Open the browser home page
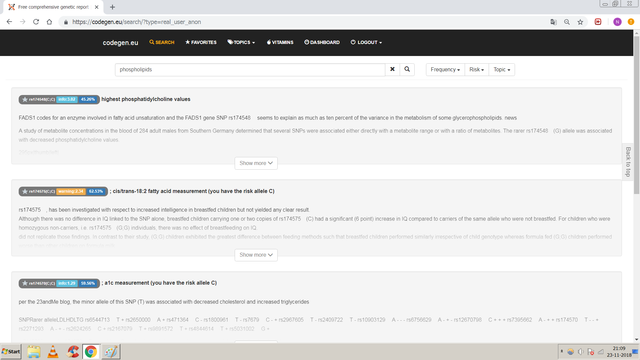Screen dimensions: 640x360 pos(49,22)
